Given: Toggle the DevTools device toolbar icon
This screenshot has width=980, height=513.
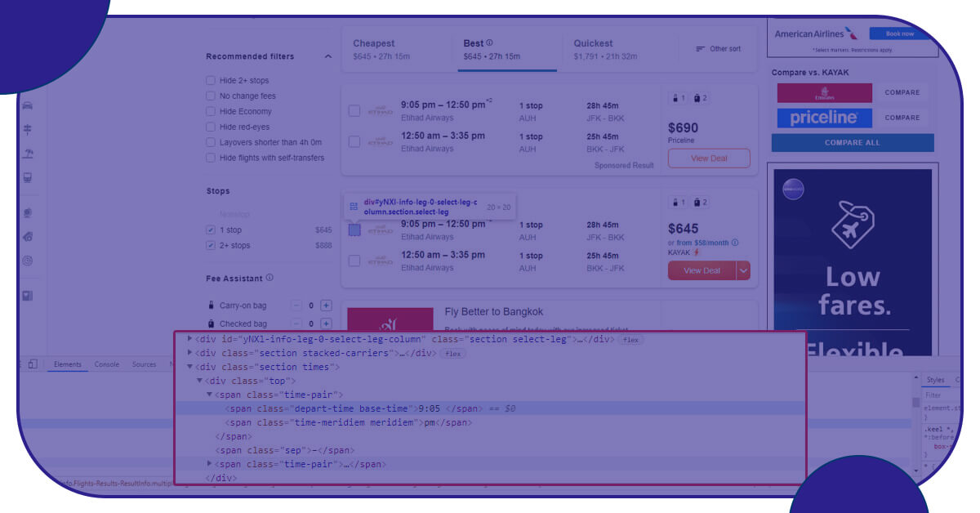Looking at the screenshot, I should click(x=33, y=364).
